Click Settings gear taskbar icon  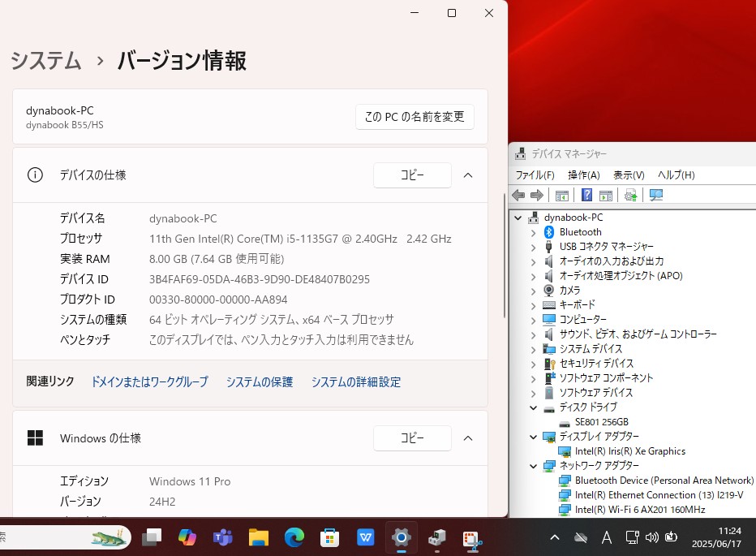(402, 537)
